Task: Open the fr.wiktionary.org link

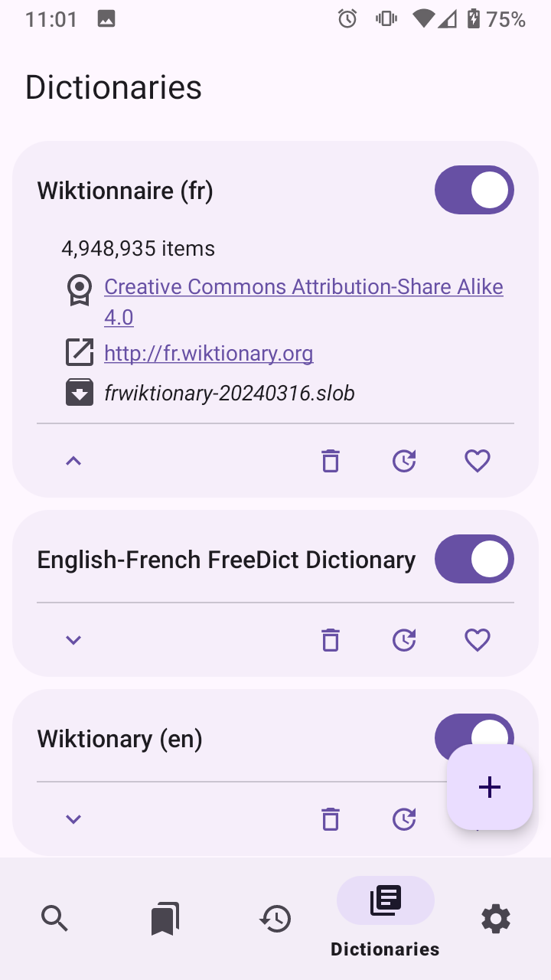Action: (x=208, y=354)
